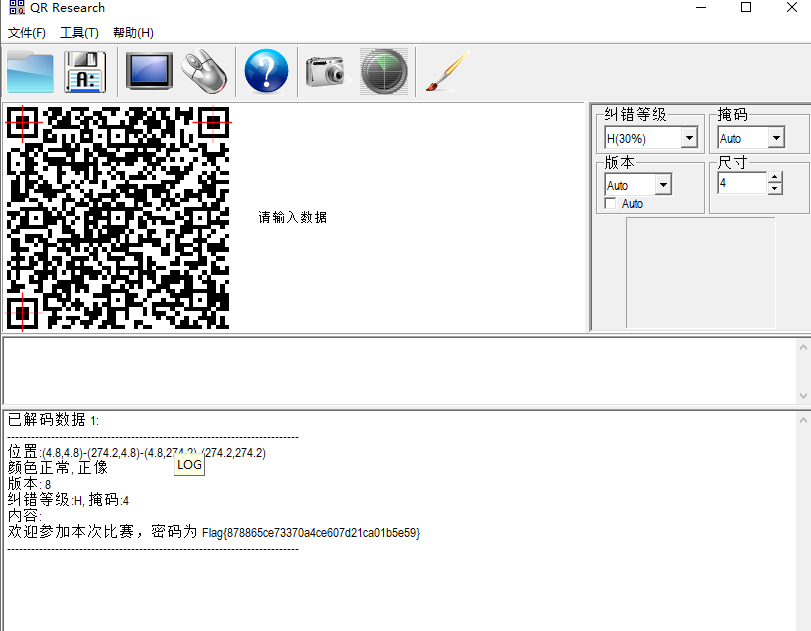Click the decoded output panel scroll up arrow

803,419
